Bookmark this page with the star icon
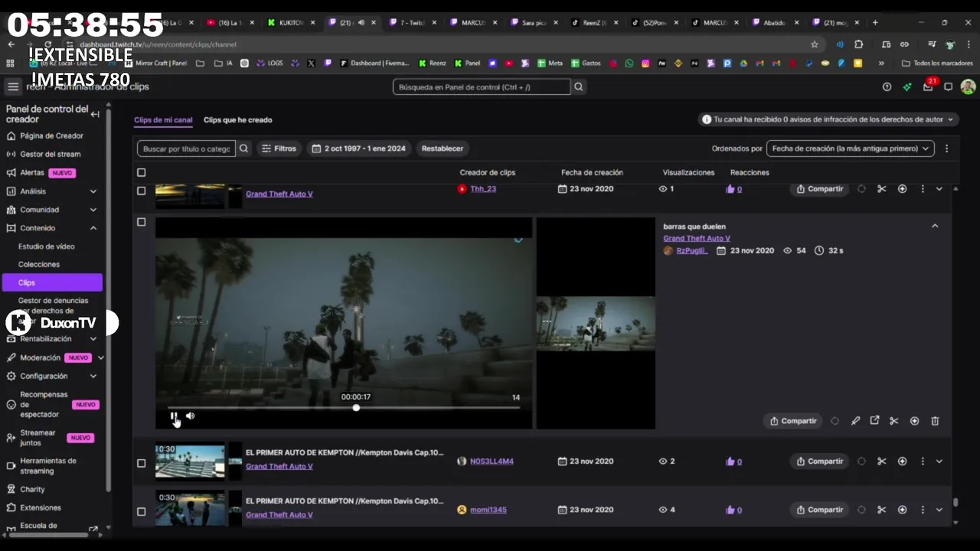980x551 pixels. (x=815, y=44)
